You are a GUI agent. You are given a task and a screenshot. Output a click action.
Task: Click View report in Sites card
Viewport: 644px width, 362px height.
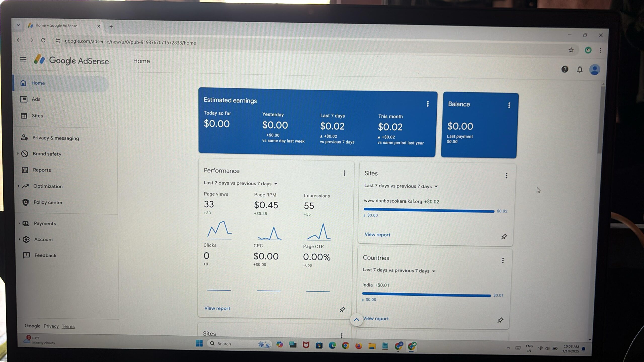[x=378, y=235]
